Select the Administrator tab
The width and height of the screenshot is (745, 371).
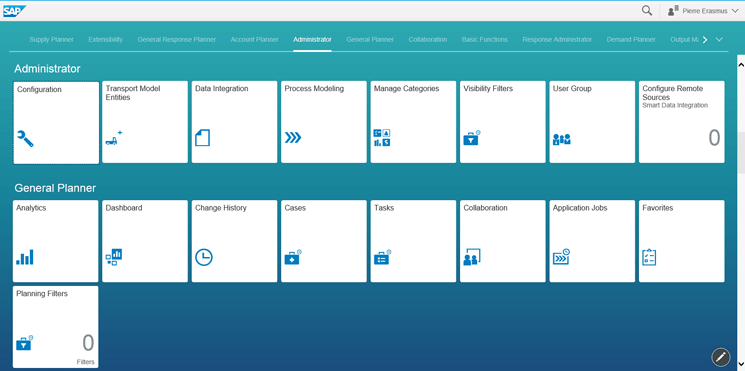312,39
